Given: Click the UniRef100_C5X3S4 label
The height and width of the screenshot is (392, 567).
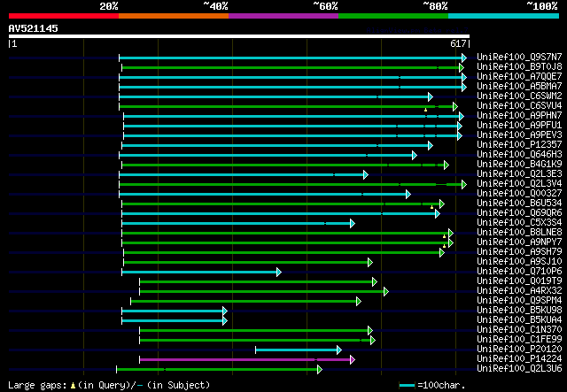Looking at the screenshot, I should tap(519, 223).
